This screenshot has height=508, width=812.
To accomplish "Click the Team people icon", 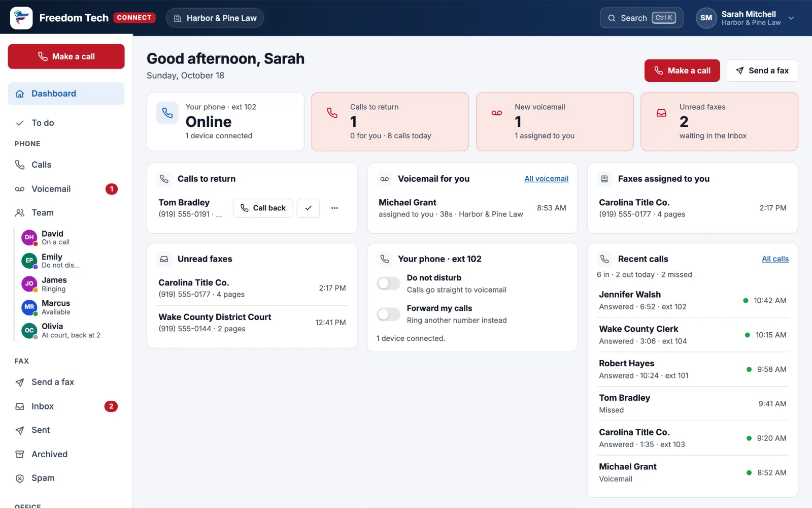I will tap(20, 213).
